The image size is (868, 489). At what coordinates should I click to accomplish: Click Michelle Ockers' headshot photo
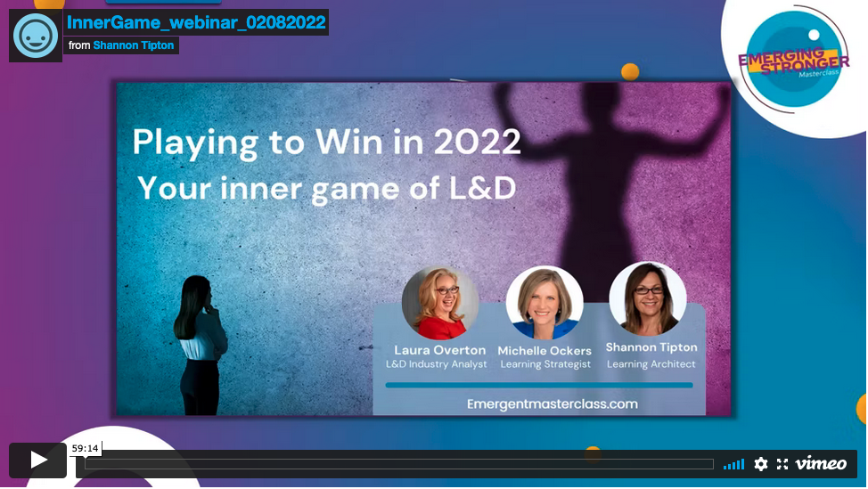[x=545, y=303]
